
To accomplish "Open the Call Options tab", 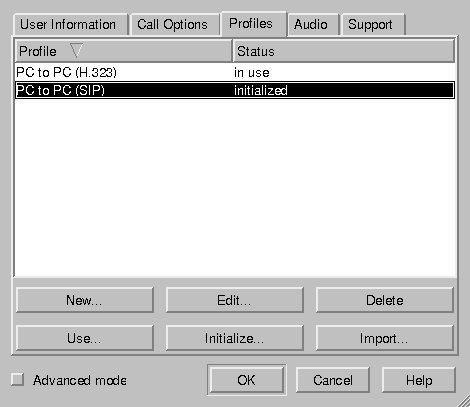I will point(175,25).
